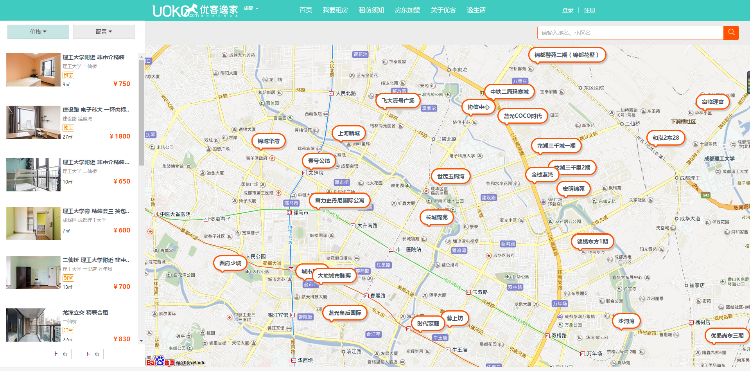Click the Baidu logo on the map

(160, 362)
